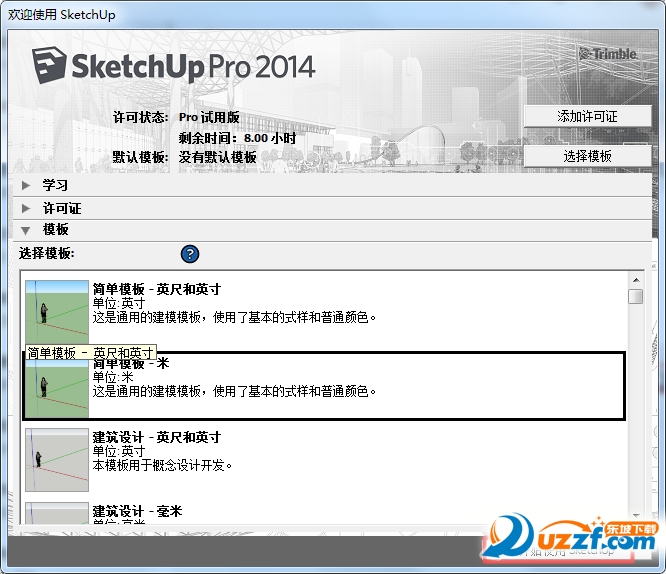Click the template list scrollbar up arrow
The image size is (666, 574).
(635, 280)
